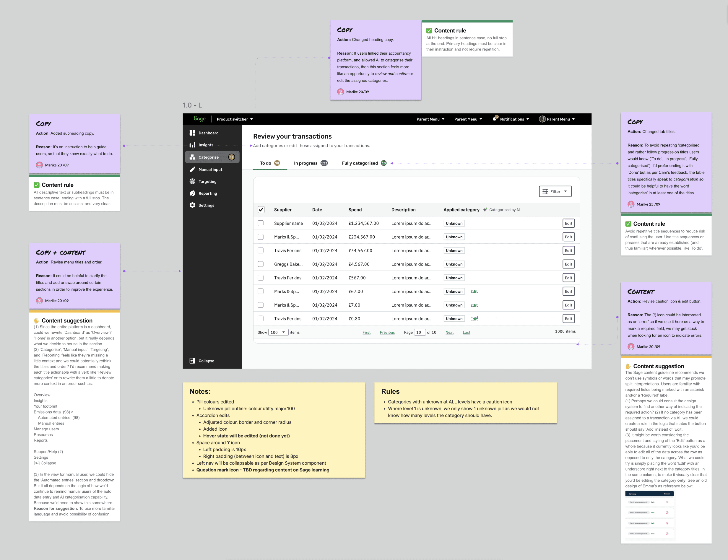Tick the Greggs Bake... row checkbox
The height and width of the screenshot is (560, 728).
pyautogui.click(x=261, y=264)
